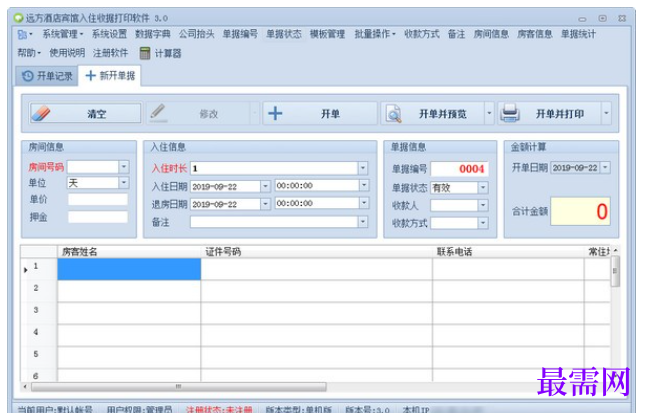The width and height of the screenshot is (649, 413).
Task: Click the 注册状态:未注册 status bar text
Action: coord(219,409)
